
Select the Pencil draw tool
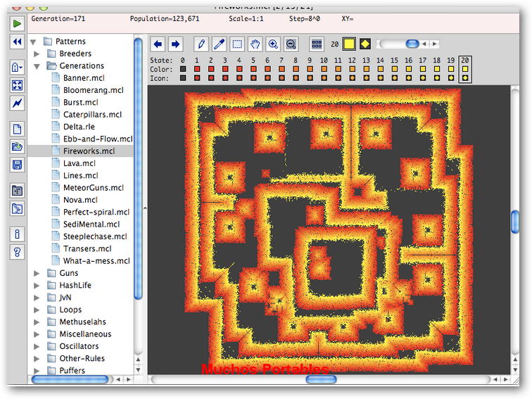[201, 44]
